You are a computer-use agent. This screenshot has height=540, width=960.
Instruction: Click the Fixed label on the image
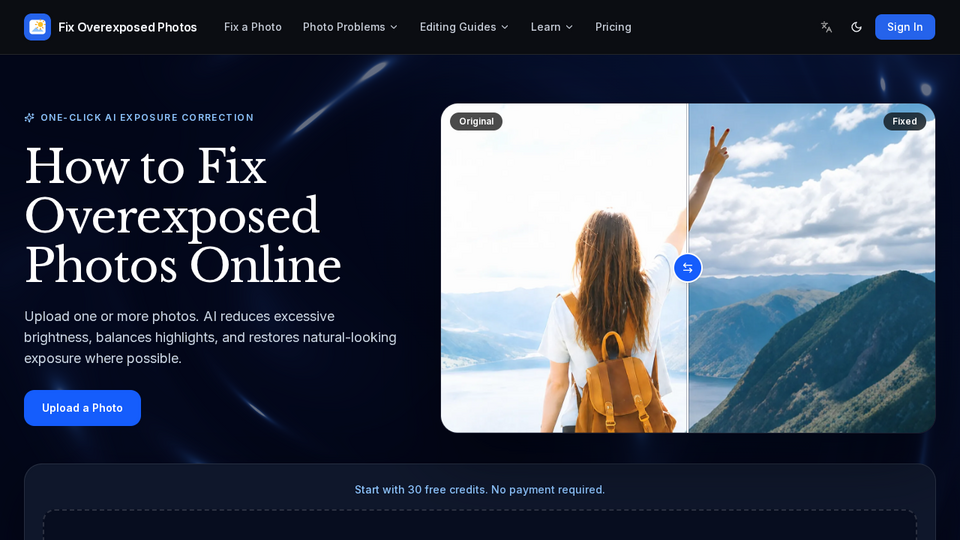pyautogui.click(x=904, y=121)
